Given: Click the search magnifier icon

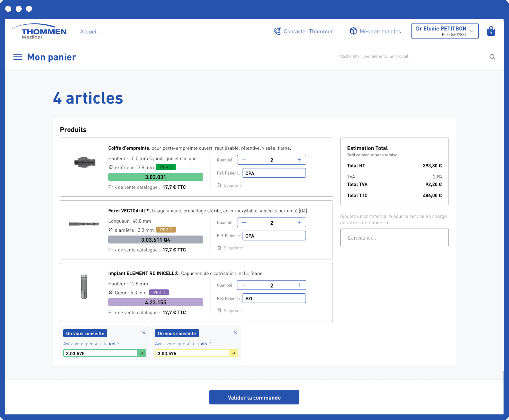Looking at the screenshot, I should [492, 57].
